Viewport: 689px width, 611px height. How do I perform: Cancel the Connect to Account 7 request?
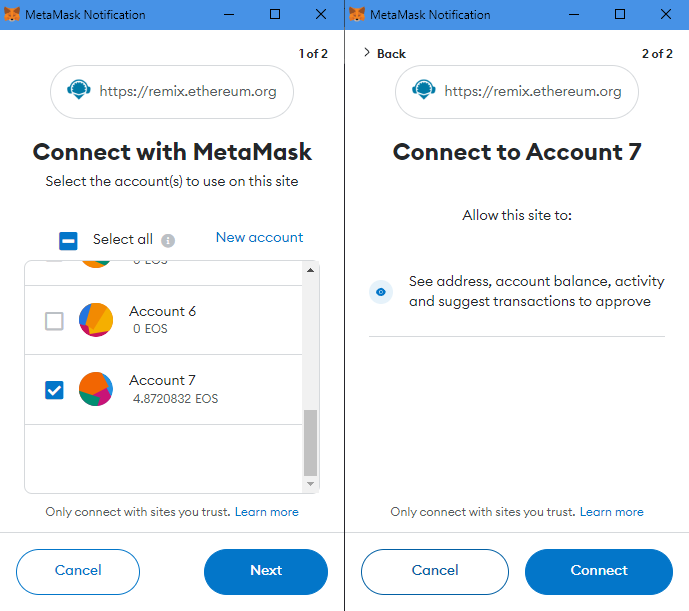(435, 571)
